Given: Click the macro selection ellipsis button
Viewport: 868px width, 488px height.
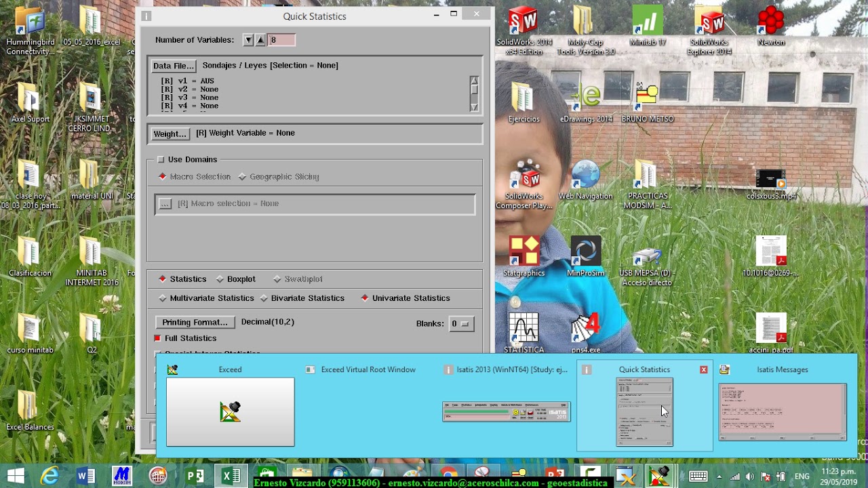Looking at the screenshot, I should [165, 203].
